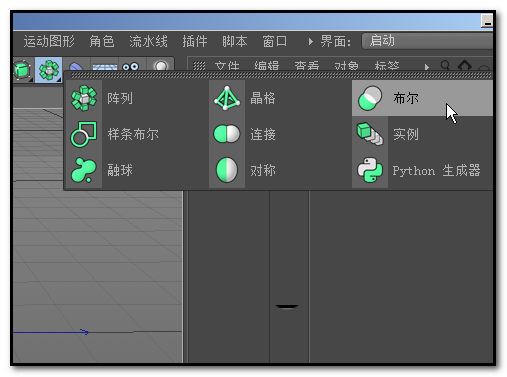This screenshot has width=507, height=377.
Task: Open the camera toolbar icon
Action: [x=130, y=66]
